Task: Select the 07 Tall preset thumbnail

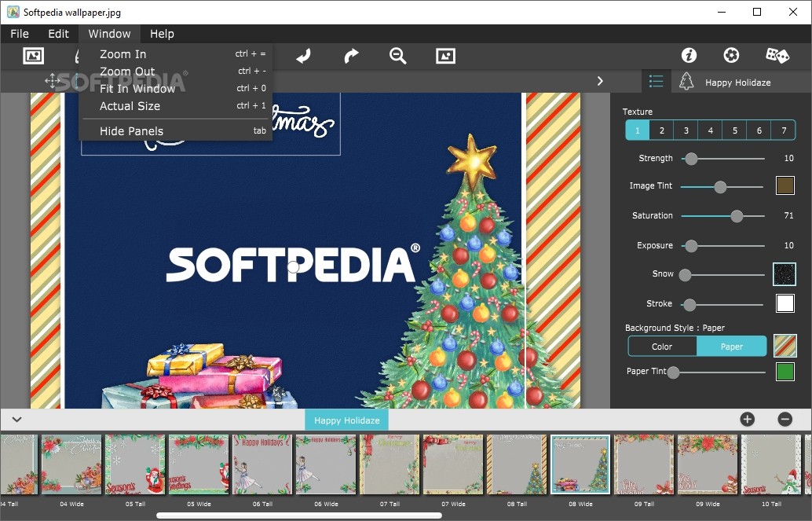Action: [x=390, y=464]
